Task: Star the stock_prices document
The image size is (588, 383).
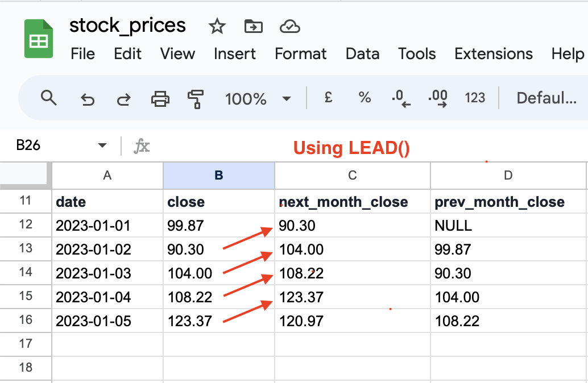Action: click(x=217, y=26)
